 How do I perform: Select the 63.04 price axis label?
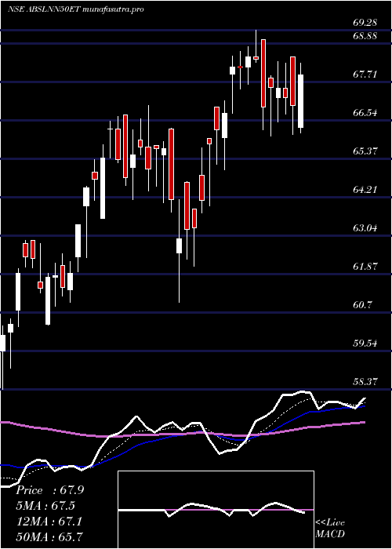(365, 228)
